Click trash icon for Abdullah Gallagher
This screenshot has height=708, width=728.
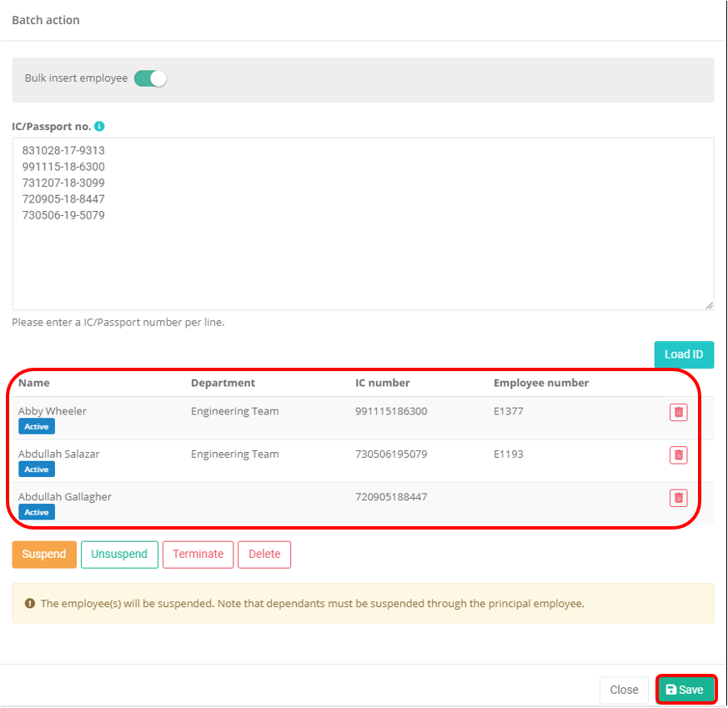pos(678,498)
